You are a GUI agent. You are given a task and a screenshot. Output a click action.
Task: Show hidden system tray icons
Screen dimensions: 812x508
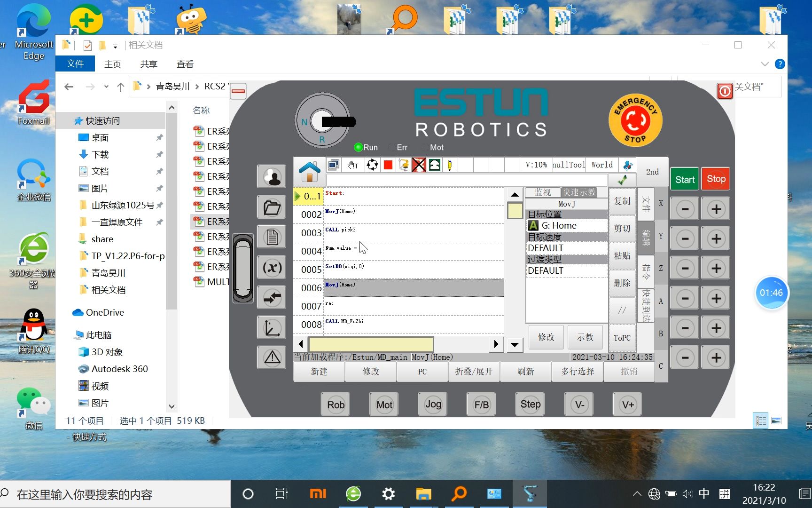point(637,494)
